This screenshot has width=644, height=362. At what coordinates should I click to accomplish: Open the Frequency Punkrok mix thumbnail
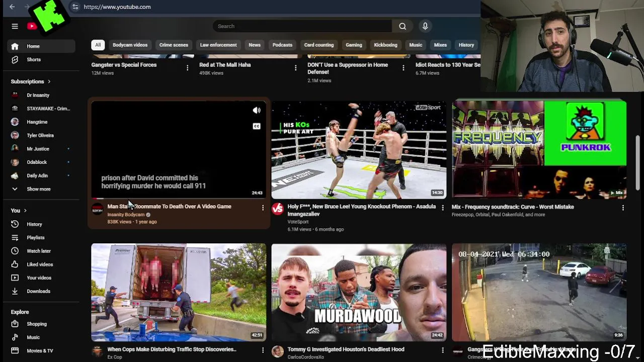pos(539,150)
